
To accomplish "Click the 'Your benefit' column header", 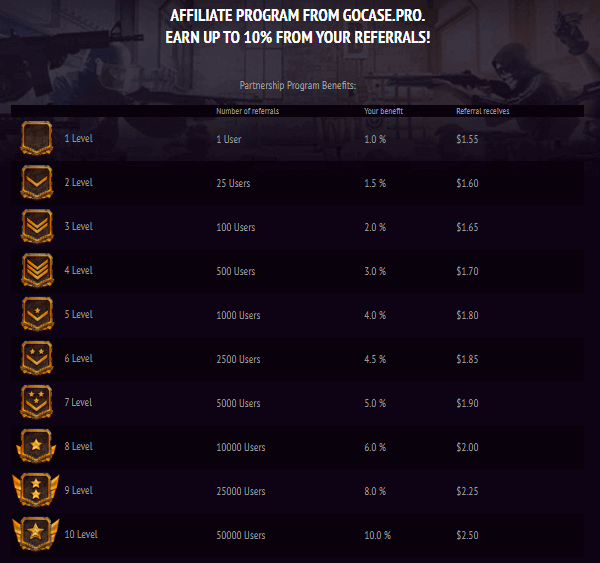I will (383, 111).
